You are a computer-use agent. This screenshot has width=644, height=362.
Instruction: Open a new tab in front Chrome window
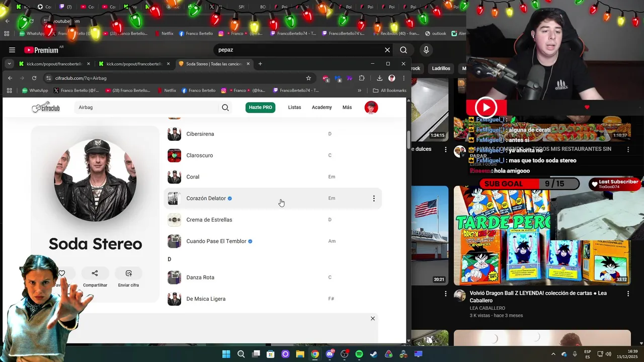pos(260,64)
